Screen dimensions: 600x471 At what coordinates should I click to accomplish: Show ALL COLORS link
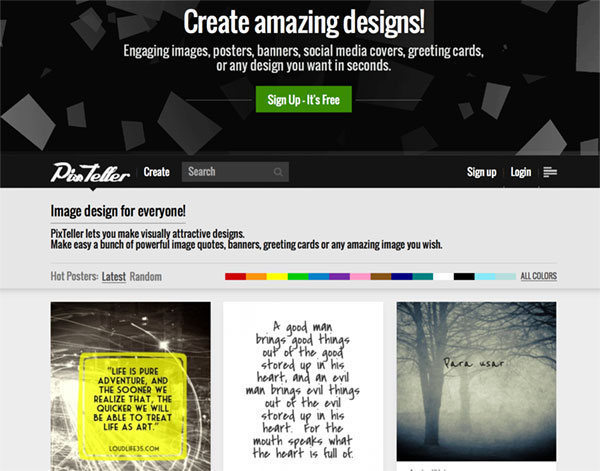pos(539,276)
